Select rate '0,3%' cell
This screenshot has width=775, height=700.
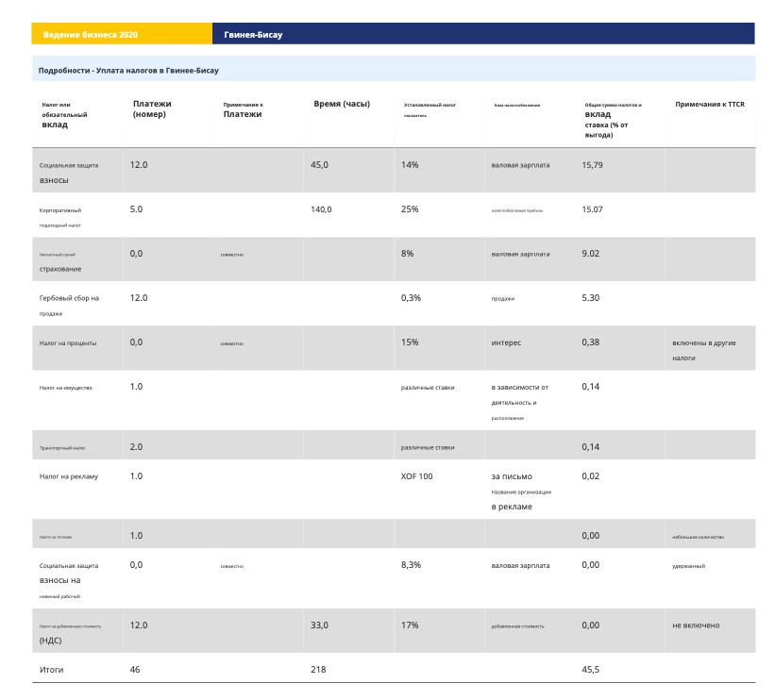[411, 298]
